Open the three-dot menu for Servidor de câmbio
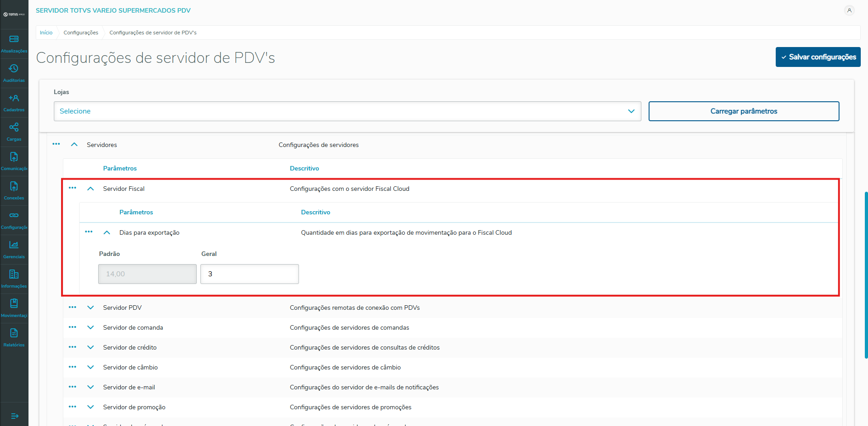 pos(72,367)
